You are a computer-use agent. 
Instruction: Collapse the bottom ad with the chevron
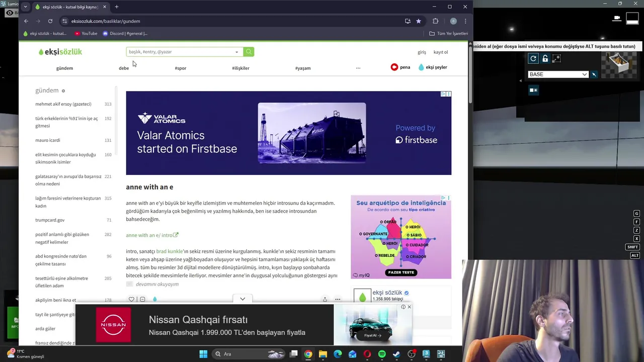pos(243,299)
